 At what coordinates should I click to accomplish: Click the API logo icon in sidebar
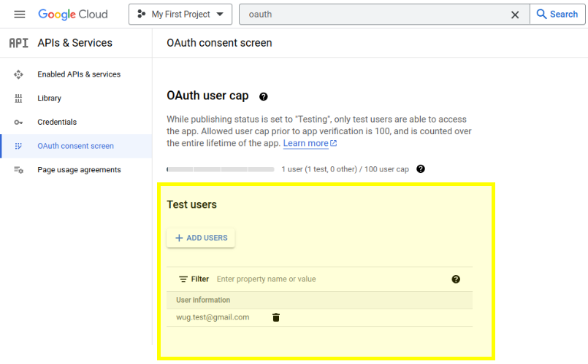tap(19, 43)
